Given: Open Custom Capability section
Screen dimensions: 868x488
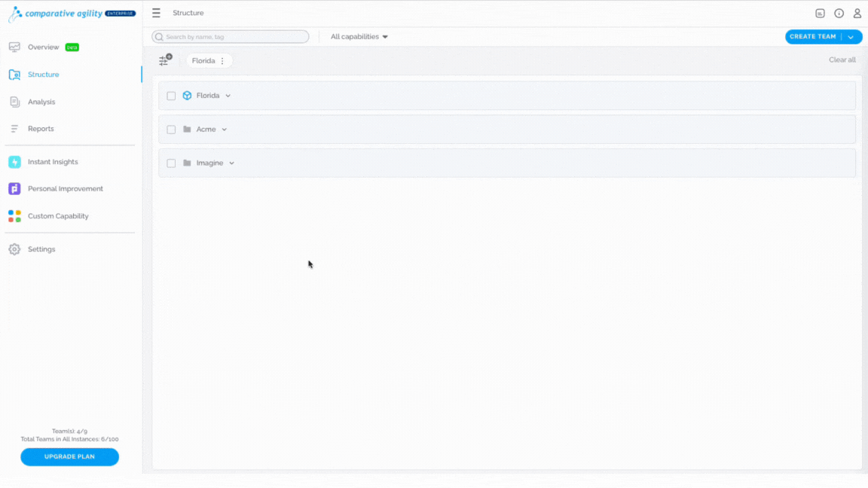Looking at the screenshot, I should (x=58, y=216).
